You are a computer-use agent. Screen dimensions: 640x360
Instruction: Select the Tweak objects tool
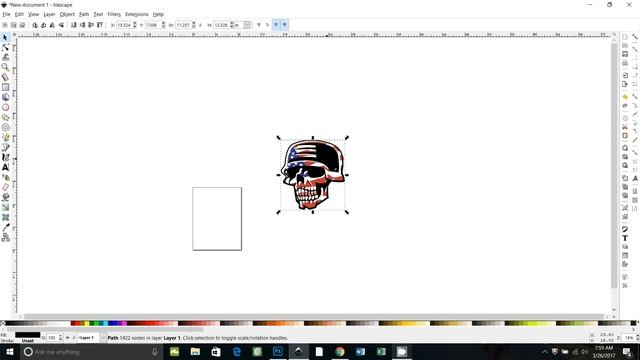pos(5,58)
